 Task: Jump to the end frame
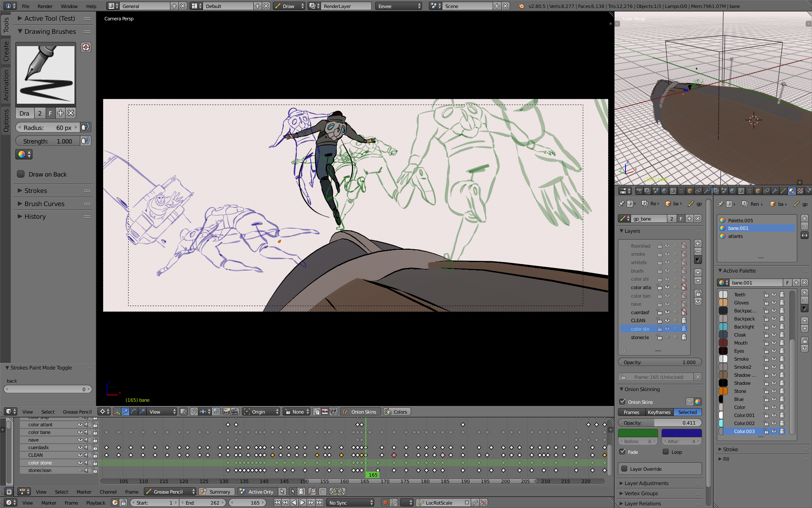pyautogui.click(x=320, y=502)
